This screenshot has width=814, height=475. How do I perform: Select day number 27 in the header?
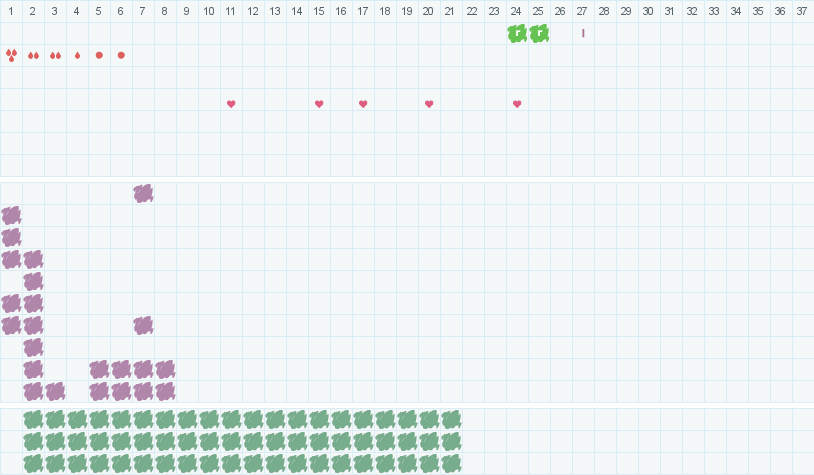(x=582, y=11)
